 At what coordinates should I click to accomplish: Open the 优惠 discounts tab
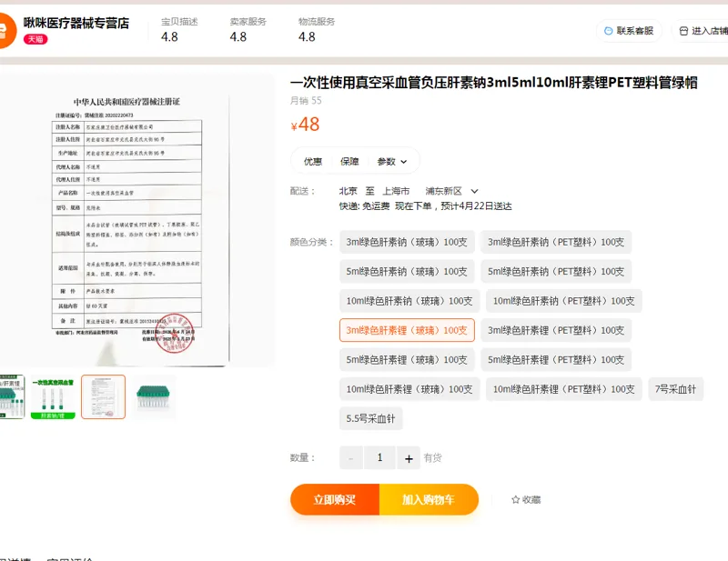(x=312, y=161)
